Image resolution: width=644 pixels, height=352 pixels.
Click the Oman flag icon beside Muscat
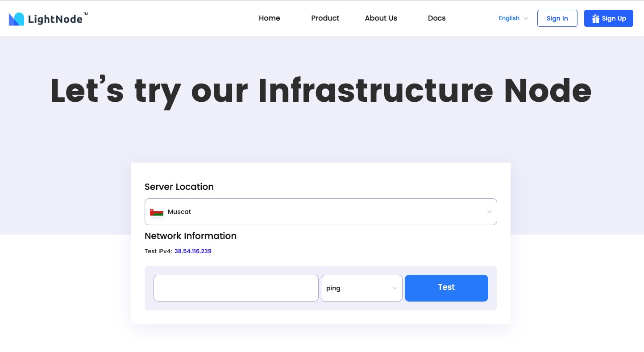click(157, 212)
